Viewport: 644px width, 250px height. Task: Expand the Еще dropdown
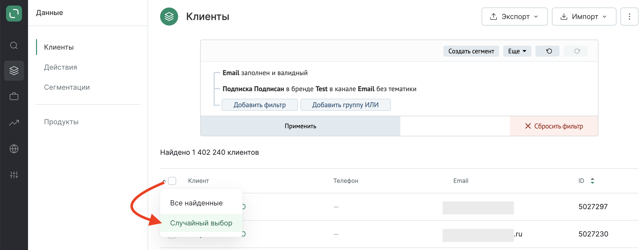pos(517,51)
